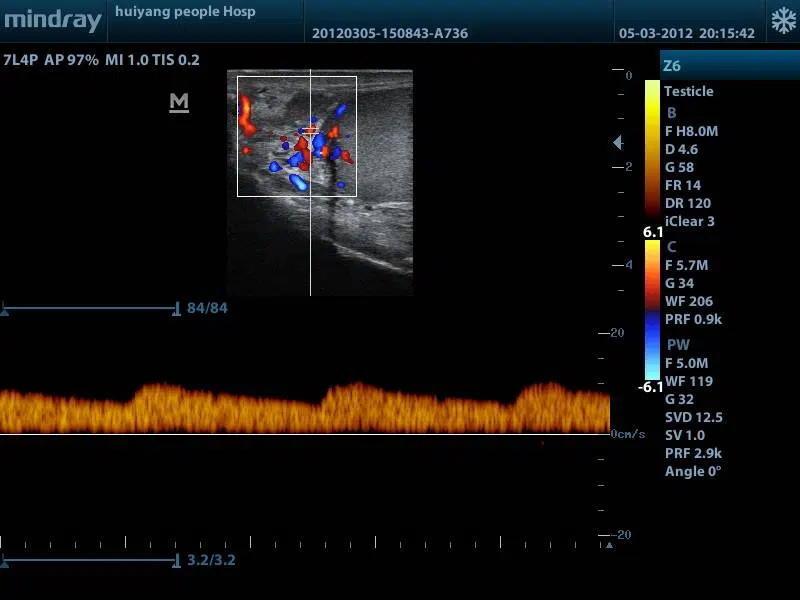Click the Doppler spectrum baseline at 0cm/s
The height and width of the screenshot is (600, 800).
[x=300, y=434]
